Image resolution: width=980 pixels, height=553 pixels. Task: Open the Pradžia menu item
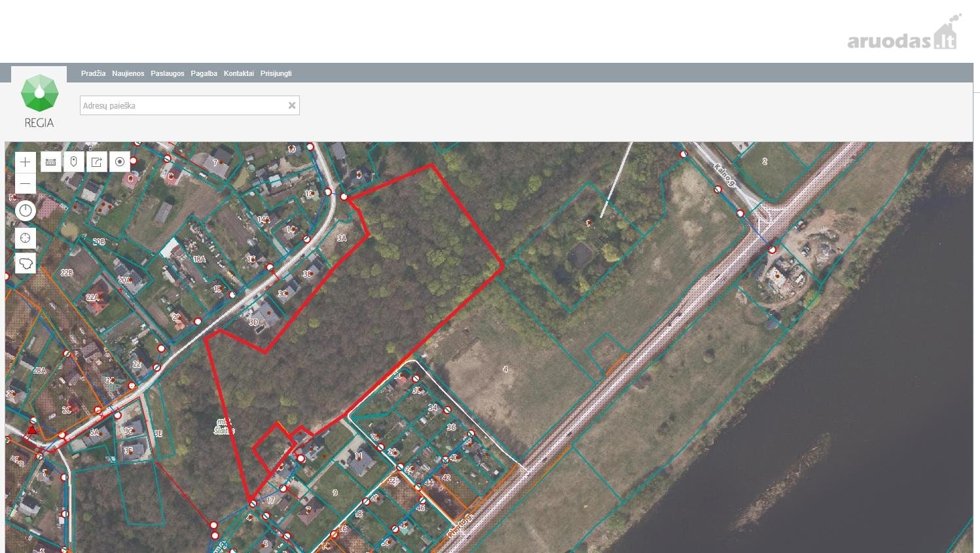click(93, 73)
